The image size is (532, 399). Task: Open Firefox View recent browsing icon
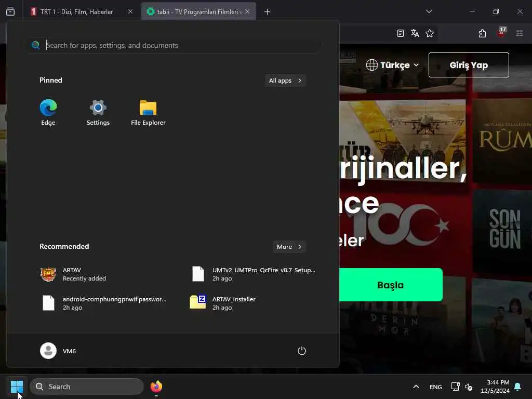point(10,11)
